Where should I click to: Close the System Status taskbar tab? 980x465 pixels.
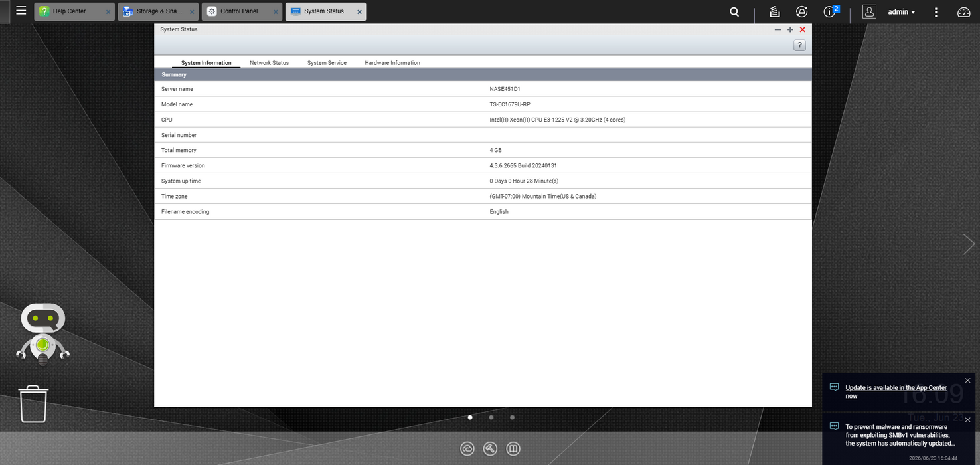tap(360, 12)
